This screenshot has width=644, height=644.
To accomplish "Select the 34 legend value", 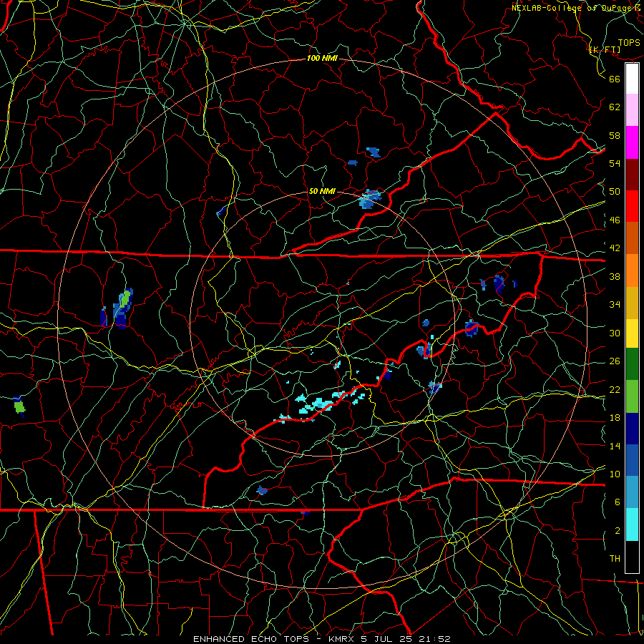I will pos(615,304).
